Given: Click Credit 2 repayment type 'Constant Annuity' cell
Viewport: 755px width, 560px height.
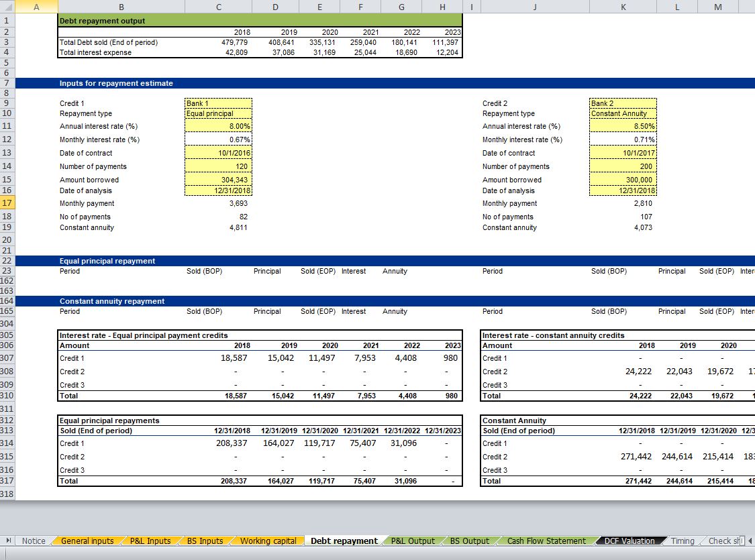Looking at the screenshot, I should point(623,113).
